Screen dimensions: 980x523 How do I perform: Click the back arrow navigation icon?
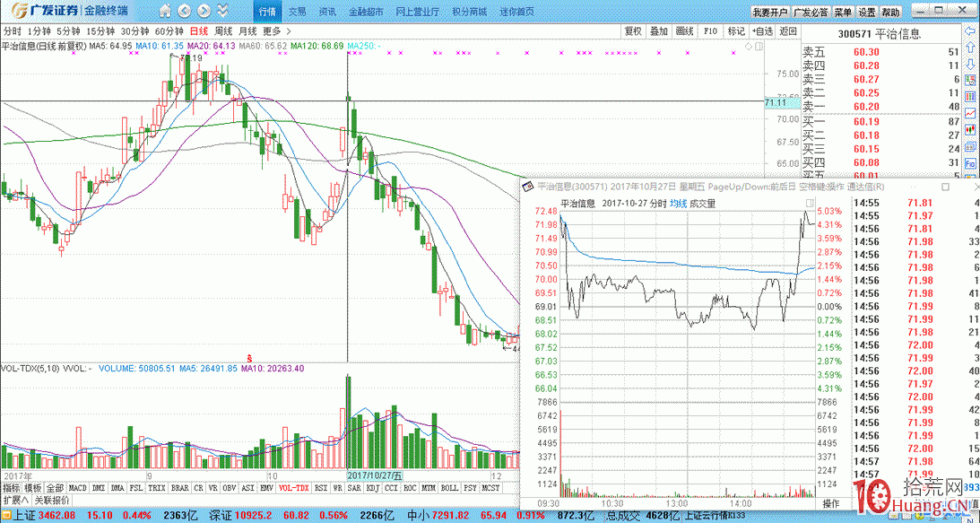(x=185, y=11)
